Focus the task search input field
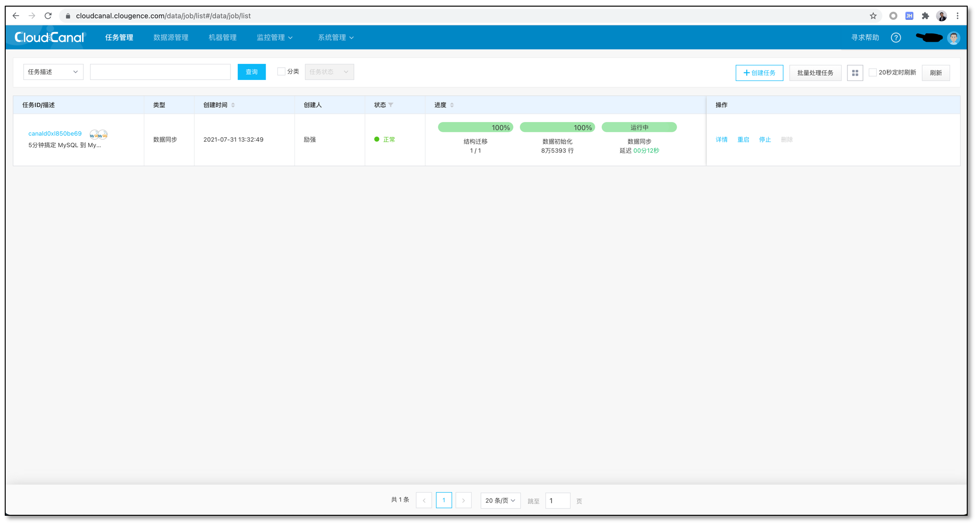980x529 pixels. [x=160, y=72]
